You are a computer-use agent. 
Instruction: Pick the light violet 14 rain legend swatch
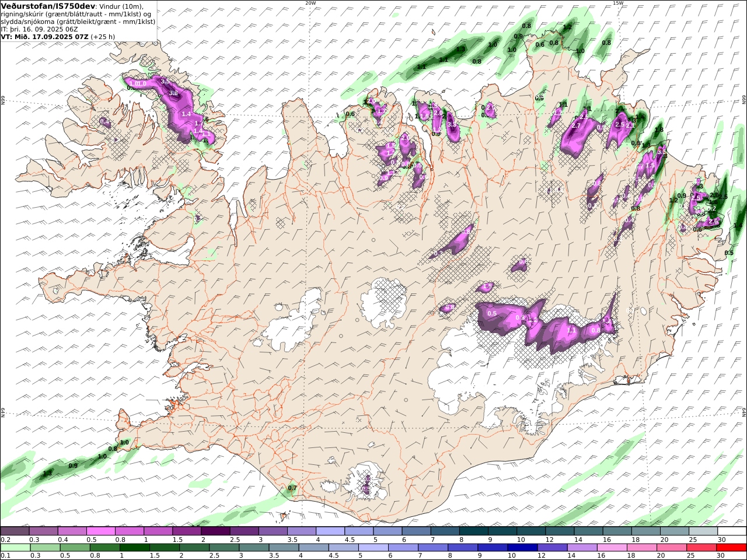tap(582, 548)
